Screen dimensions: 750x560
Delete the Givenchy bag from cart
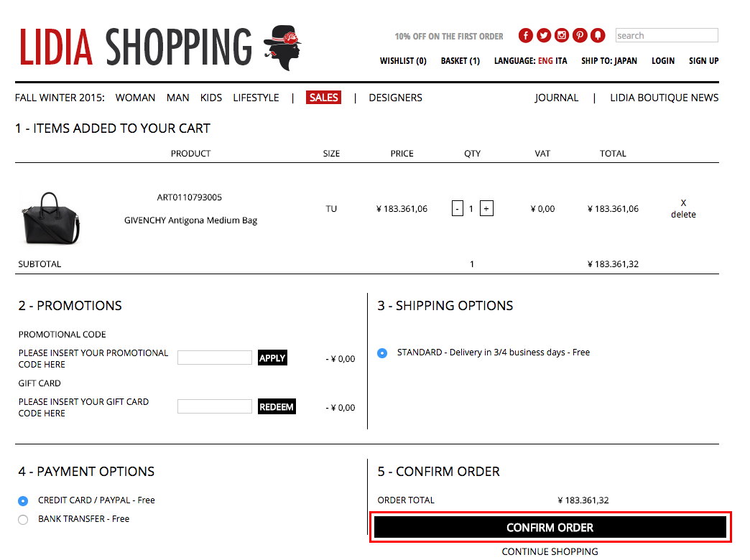[x=683, y=208]
